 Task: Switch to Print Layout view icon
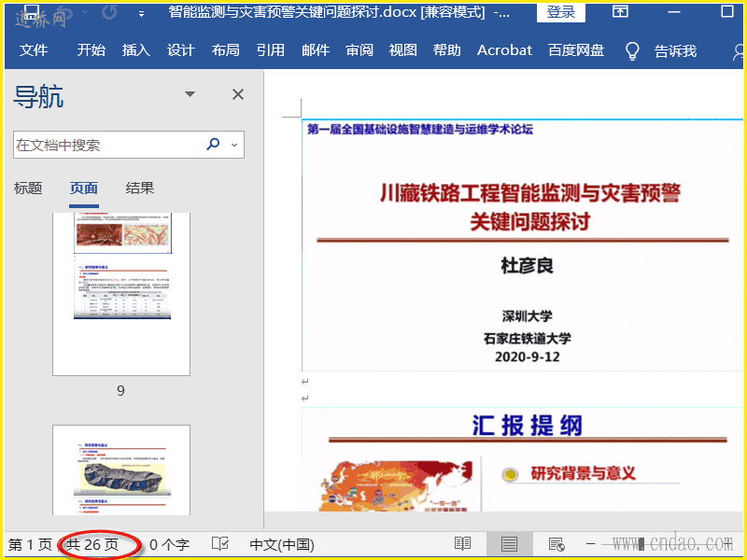coord(509,544)
